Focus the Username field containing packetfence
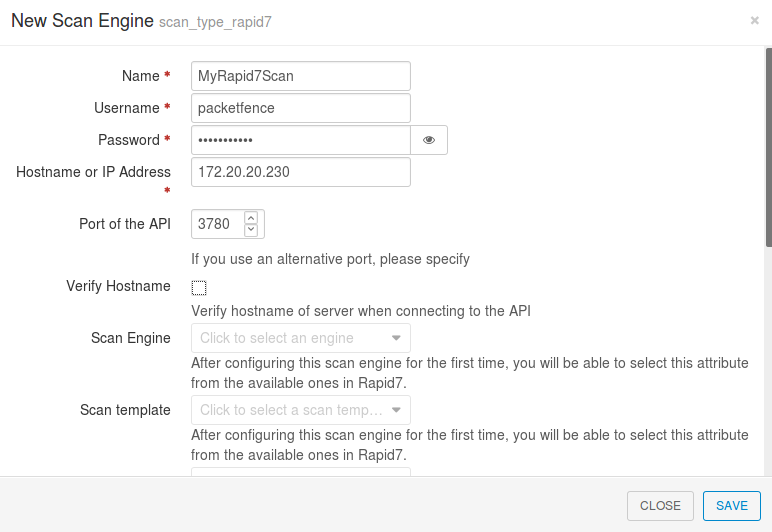Screen dimensions: 772x532 tap(301, 108)
